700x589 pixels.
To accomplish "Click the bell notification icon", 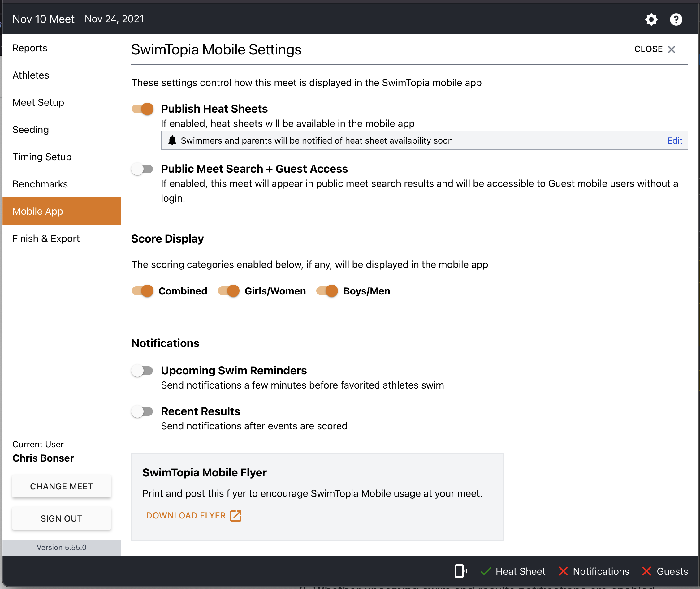I will (172, 140).
